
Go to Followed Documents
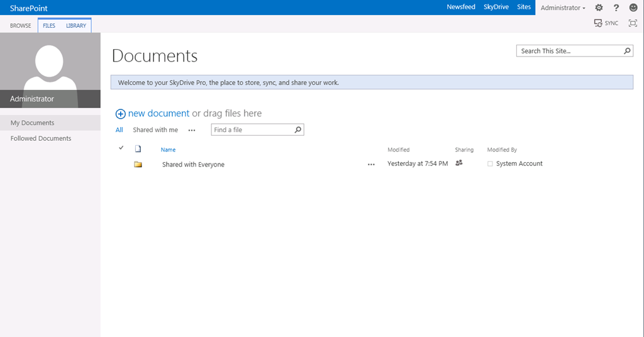tap(41, 138)
